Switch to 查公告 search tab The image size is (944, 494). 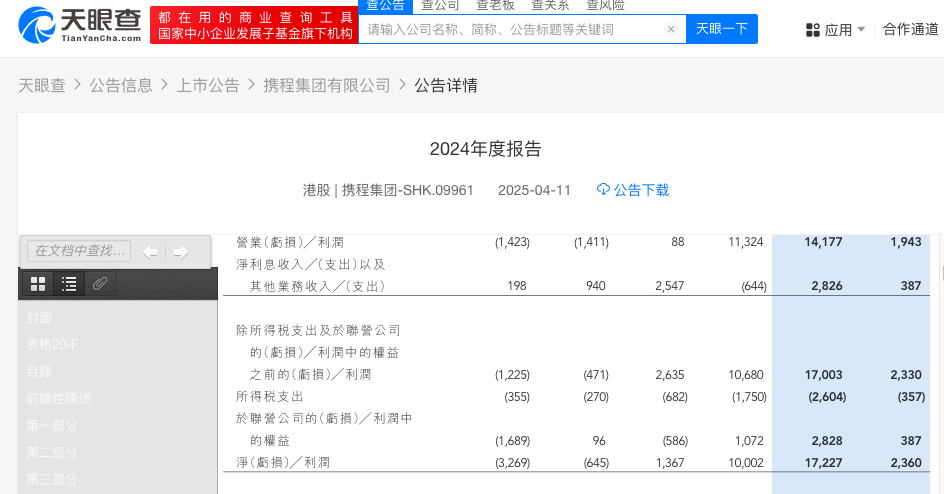tap(385, 6)
